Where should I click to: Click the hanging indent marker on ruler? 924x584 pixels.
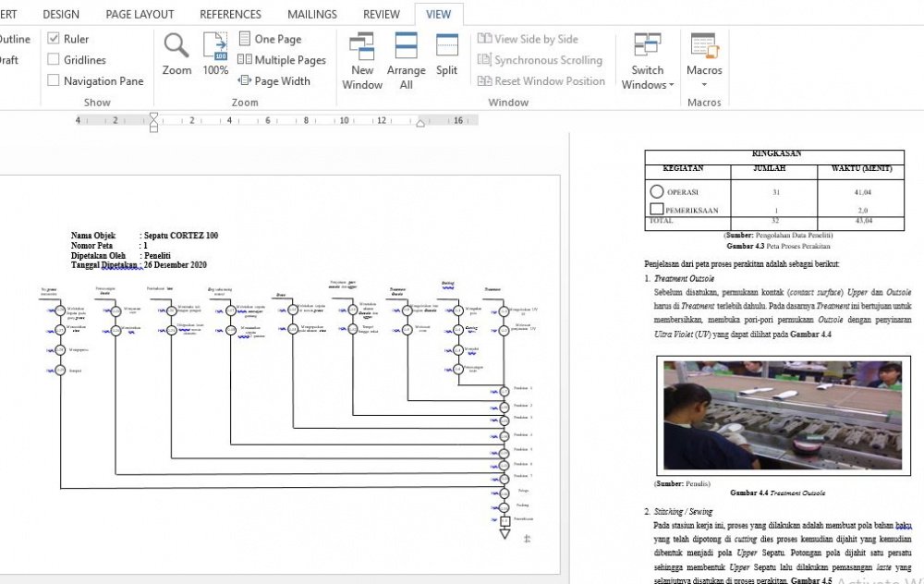(153, 123)
